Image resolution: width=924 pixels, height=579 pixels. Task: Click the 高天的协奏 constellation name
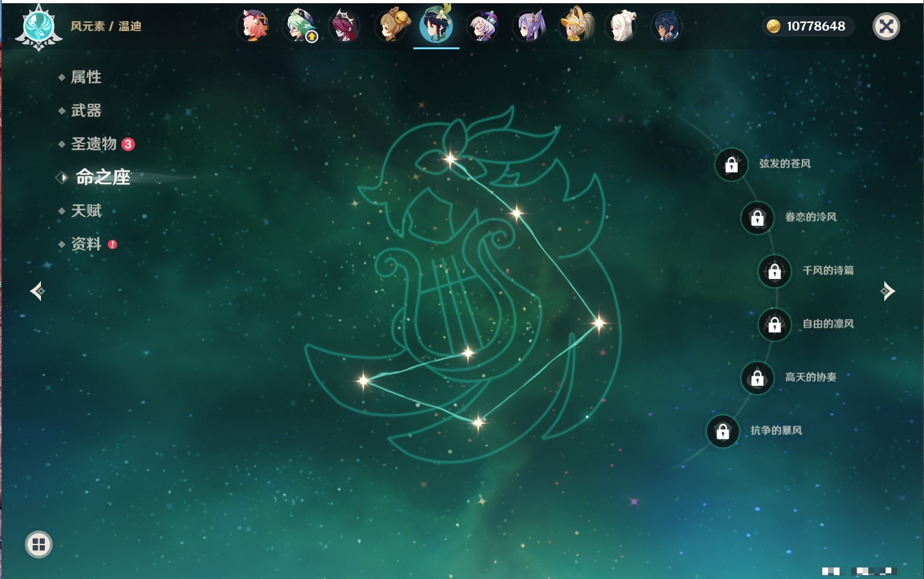click(x=811, y=377)
